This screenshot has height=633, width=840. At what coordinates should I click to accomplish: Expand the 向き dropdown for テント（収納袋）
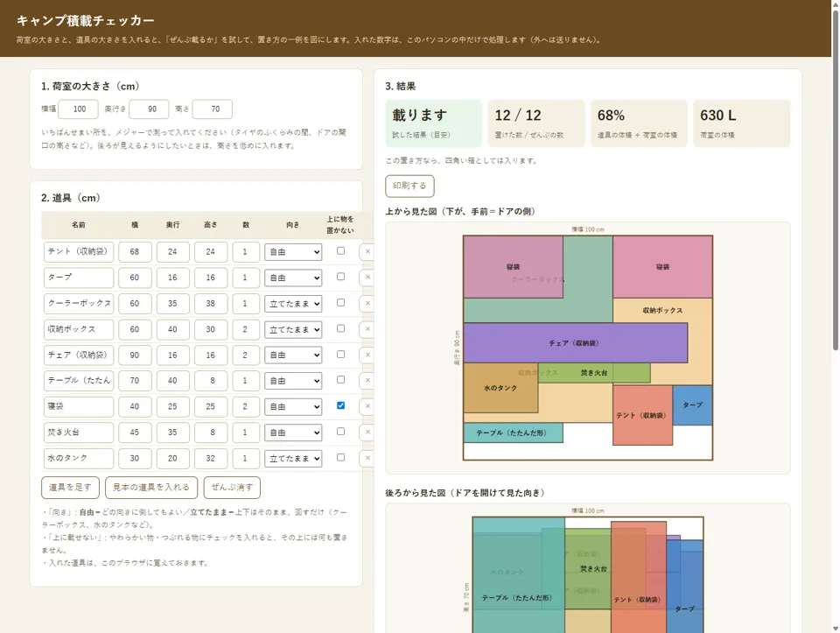click(x=293, y=252)
